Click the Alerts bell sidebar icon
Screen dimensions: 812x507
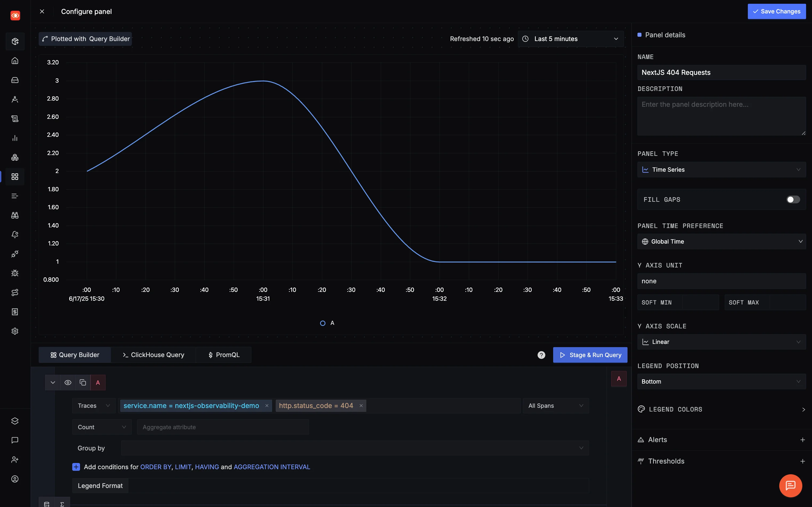pyautogui.click(x=15, y=235)
